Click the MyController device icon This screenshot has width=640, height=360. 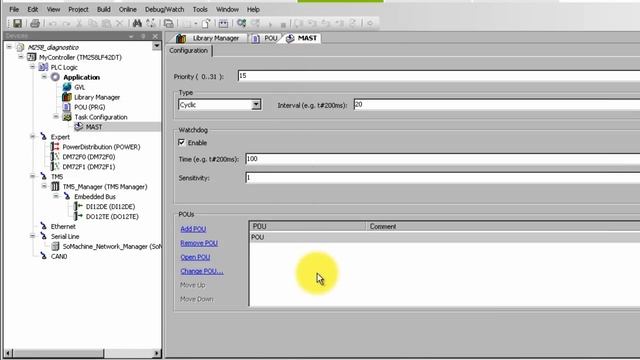(31, 57)
